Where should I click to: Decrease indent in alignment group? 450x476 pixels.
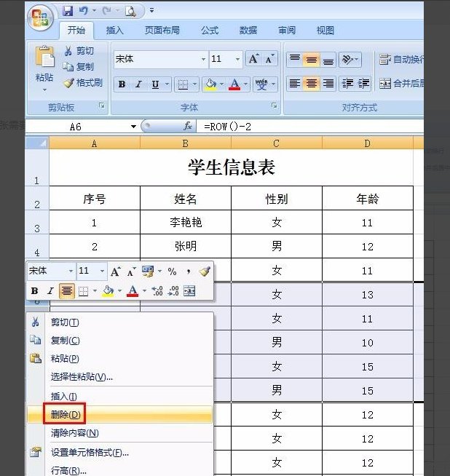347,83
